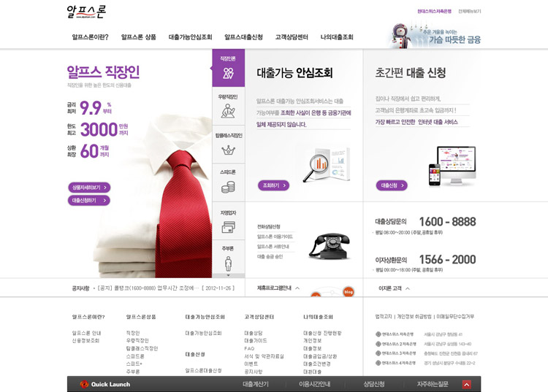
Task: Open the 콜뱅크 업무시간 notice headline
Action: (148, 288)
